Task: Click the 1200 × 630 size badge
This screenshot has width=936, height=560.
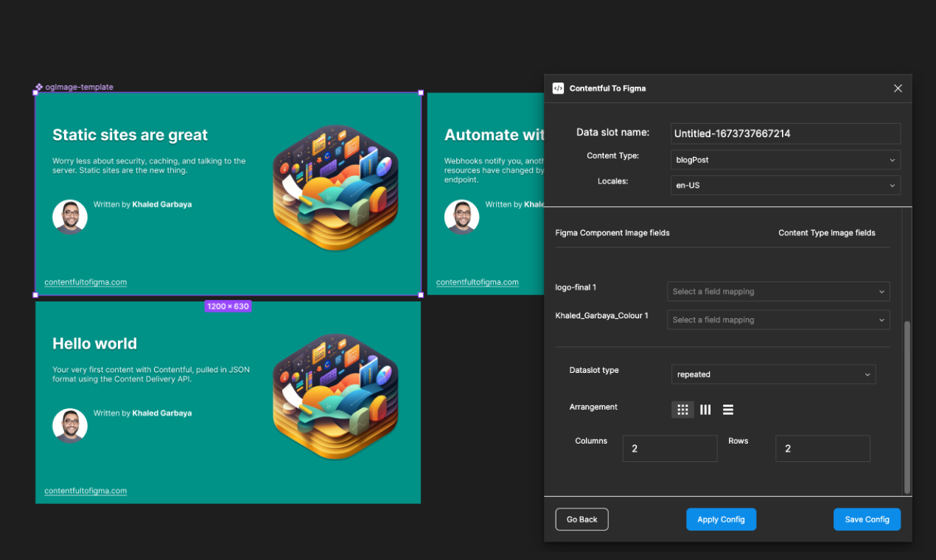Action: pyautogui.click(x=228, y=307)
